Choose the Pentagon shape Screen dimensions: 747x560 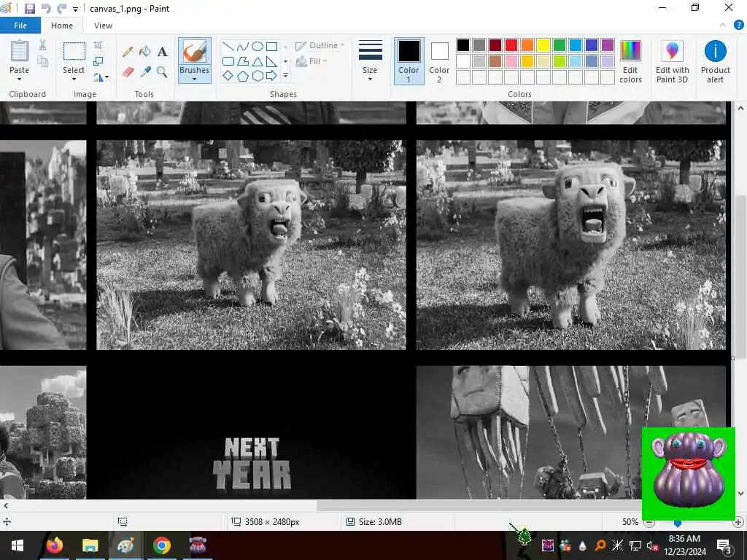[243, 75]
